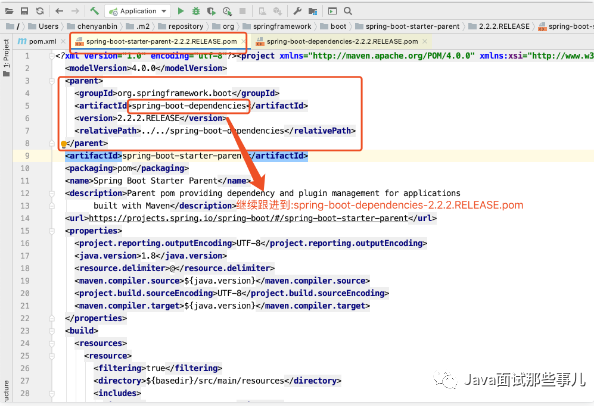Click the Run Anything window icon
The width and height of the screenshot is (605, 406).
point(332,11)
